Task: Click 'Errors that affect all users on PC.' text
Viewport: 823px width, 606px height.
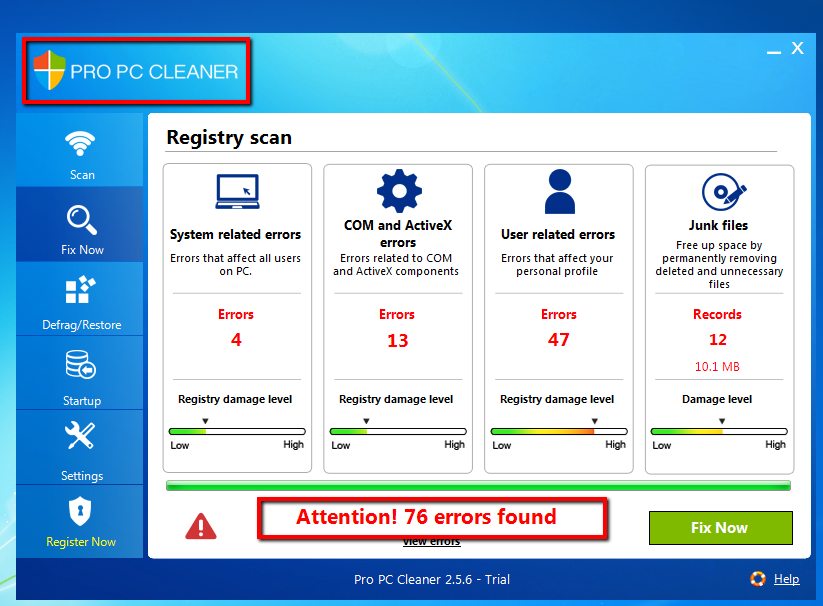Action: click(x=235, y=264)
